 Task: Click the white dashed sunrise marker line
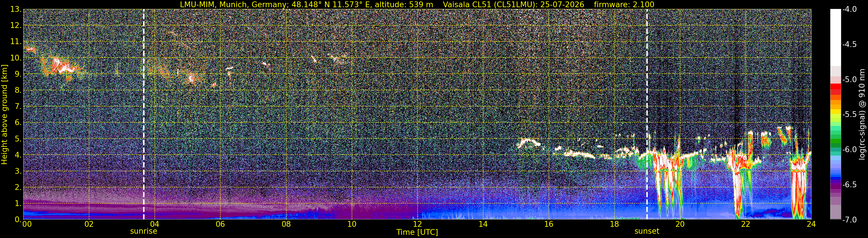(144, 114)
